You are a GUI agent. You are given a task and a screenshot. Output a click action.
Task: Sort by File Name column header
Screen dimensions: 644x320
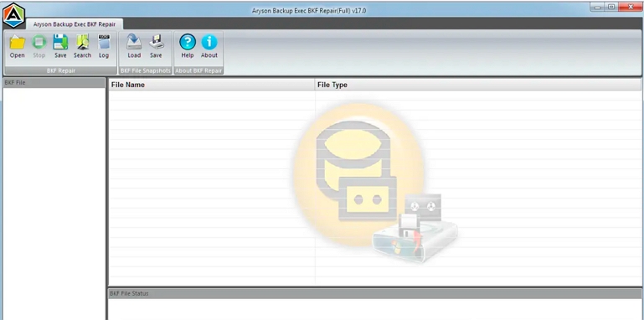(212, 85)
